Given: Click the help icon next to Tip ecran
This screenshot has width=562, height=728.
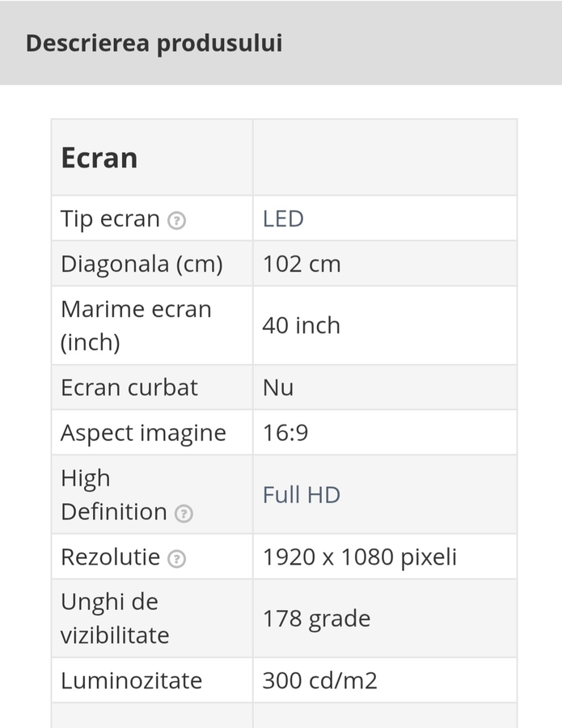Looking at the screenshot, I should [x=176, y=221].
